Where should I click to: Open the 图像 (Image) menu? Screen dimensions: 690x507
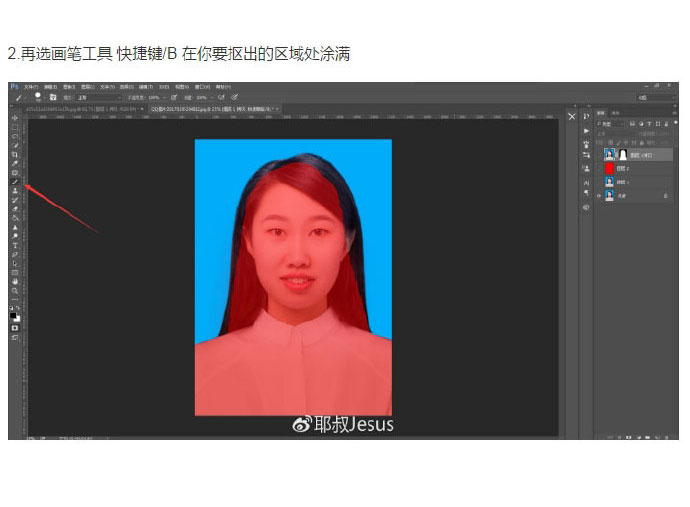(x=69, y=87)
